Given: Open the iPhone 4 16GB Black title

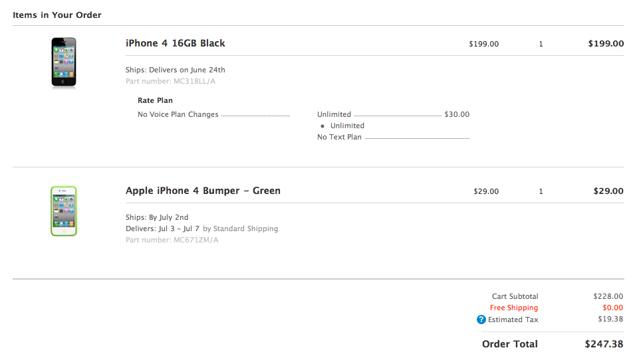Looking at the screenshot, I should [x=176, y=43].
